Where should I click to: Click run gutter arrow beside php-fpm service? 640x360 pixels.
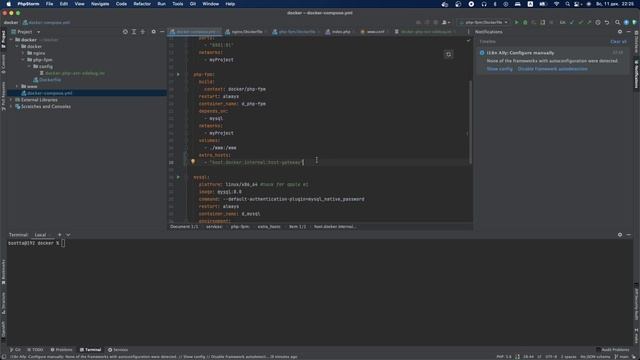pyautogui.click(x=178, y=74)
